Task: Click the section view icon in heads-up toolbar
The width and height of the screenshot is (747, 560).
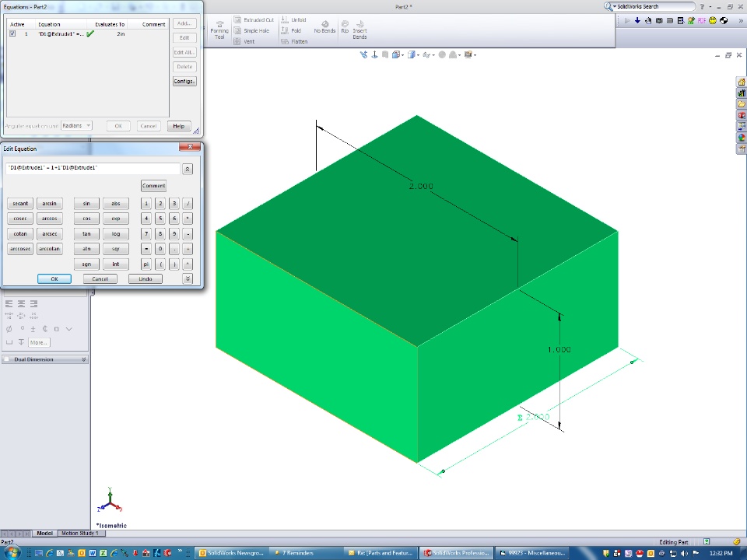Action: coord(385,54)
